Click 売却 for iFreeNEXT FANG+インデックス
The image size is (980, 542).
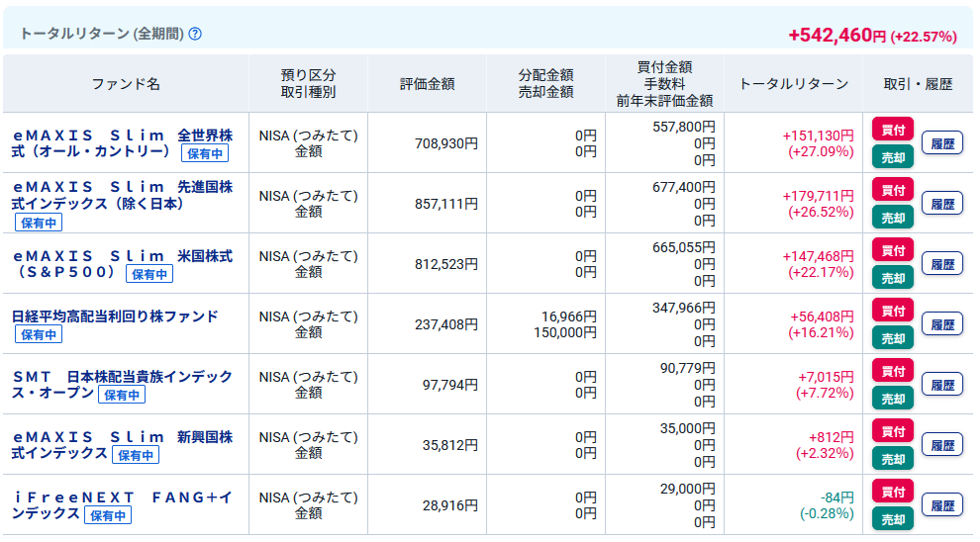[893, 519]
